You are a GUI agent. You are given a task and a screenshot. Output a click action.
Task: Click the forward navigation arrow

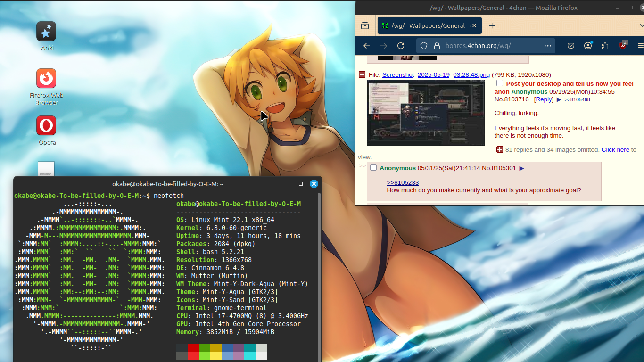click(384, 46)
